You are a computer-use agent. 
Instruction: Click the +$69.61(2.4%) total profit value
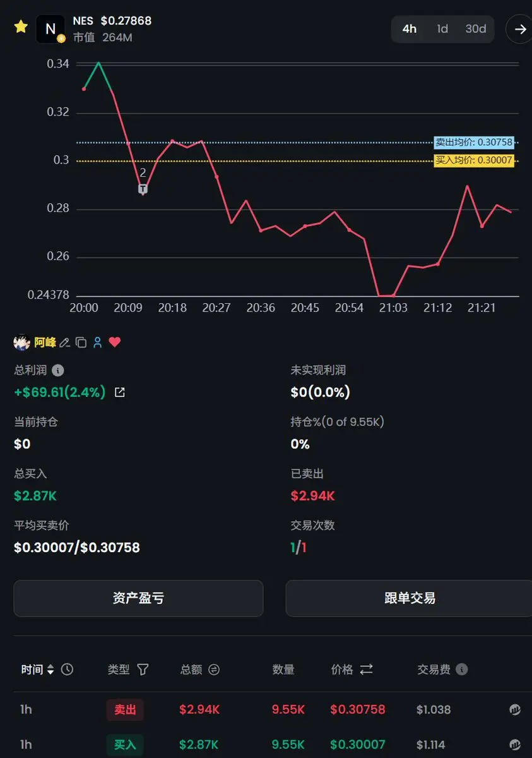coord(60,392)
